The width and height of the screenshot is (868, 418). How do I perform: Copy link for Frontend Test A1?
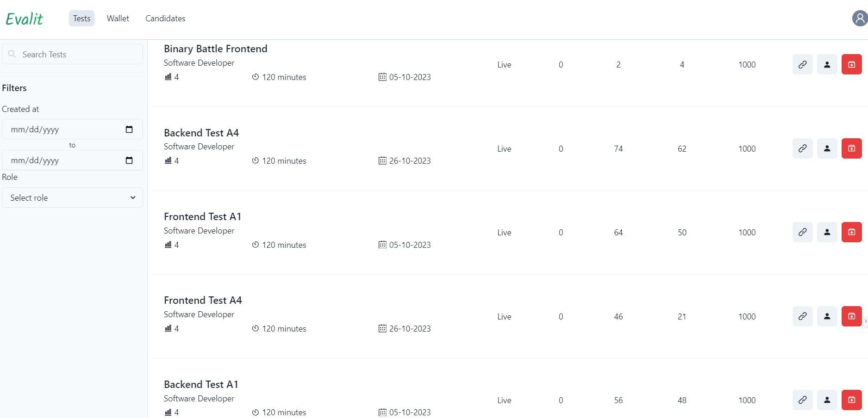click(802, 232)
